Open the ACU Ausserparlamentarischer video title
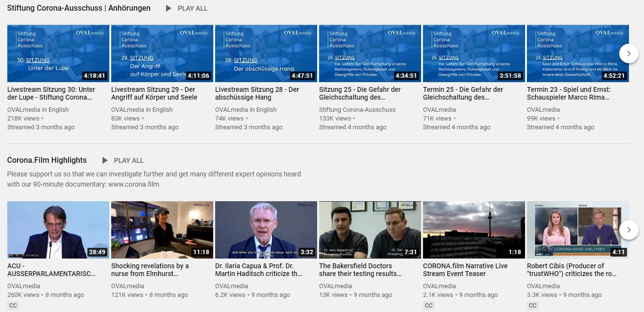Viewport: 644px width, 312px height. coord(51,270)
